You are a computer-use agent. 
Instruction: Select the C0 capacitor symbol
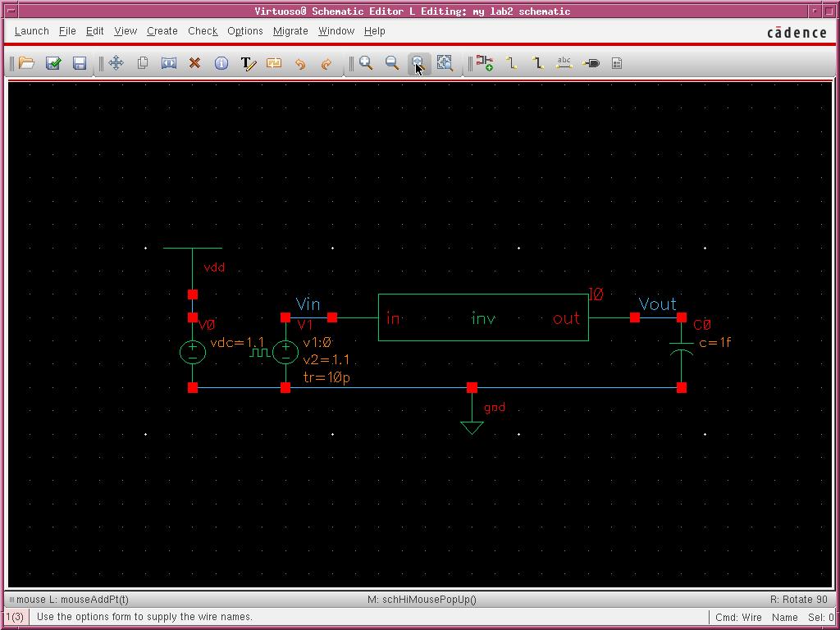click(x=682, y=348)
